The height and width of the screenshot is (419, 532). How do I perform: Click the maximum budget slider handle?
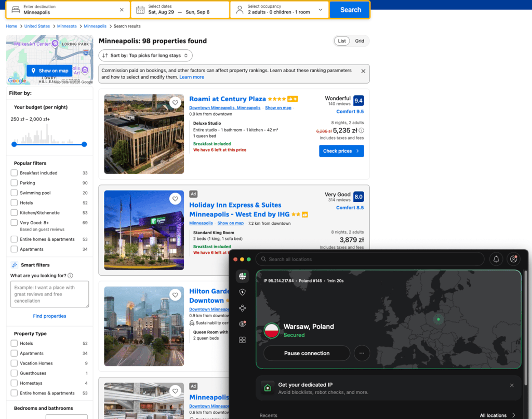[x=84, y=144]
